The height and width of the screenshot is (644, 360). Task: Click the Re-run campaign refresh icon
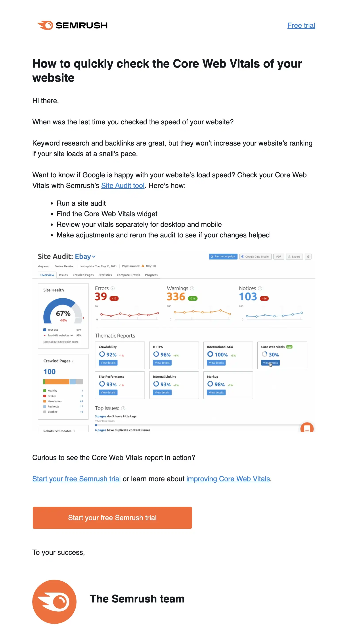(x=213, y=256)
